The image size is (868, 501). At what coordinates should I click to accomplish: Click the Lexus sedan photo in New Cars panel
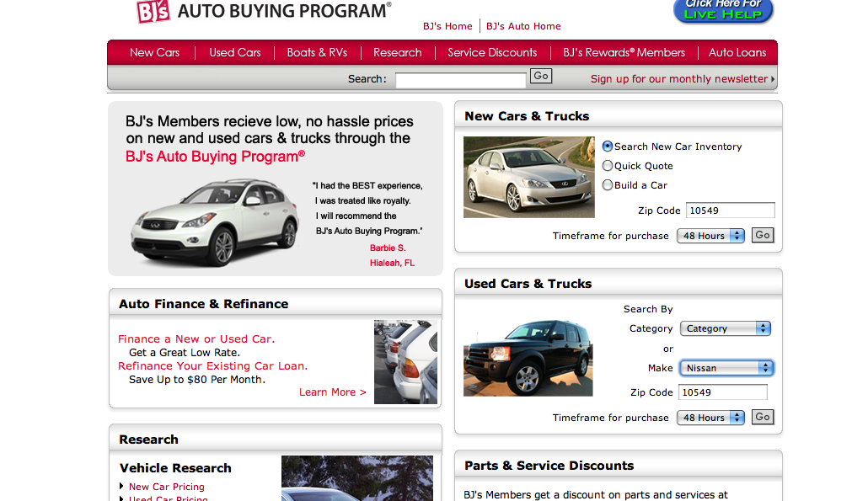[x=528, y=177]
